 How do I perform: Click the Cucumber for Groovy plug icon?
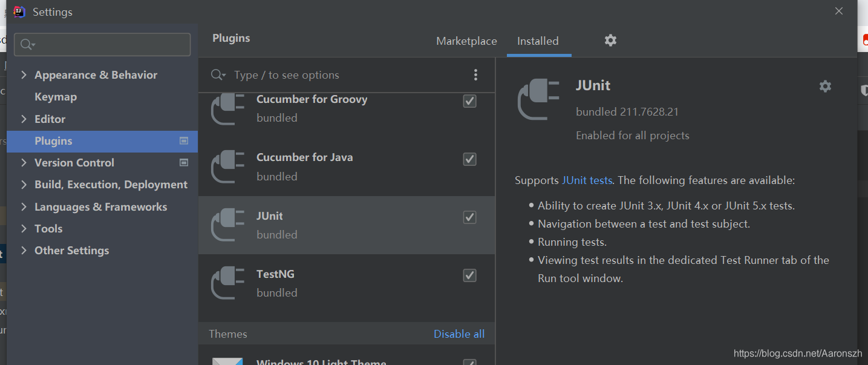tap(228, 109)
